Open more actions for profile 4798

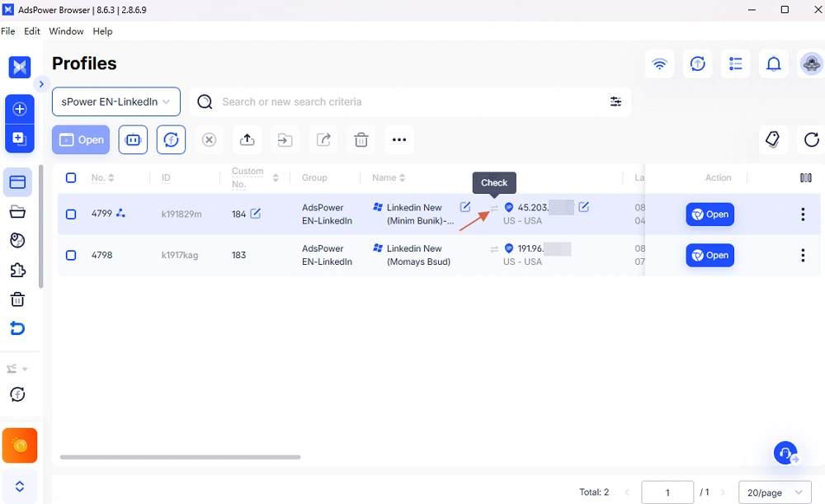point(803,255)
